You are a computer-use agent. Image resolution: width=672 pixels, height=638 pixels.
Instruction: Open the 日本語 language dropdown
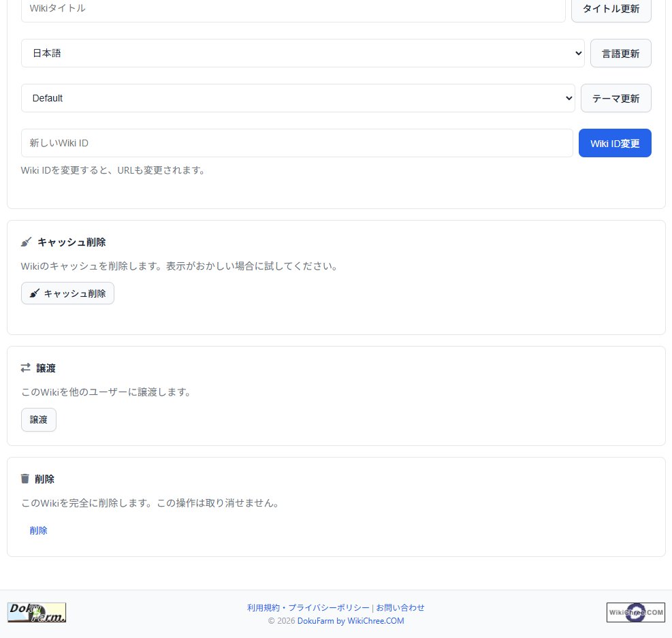point(302,53)
